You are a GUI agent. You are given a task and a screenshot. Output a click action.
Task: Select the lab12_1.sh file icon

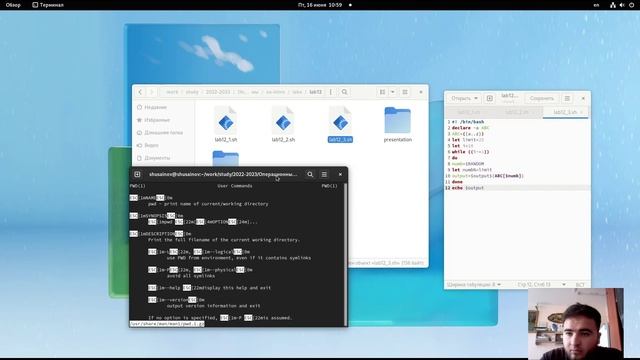(x=226, y=121)
